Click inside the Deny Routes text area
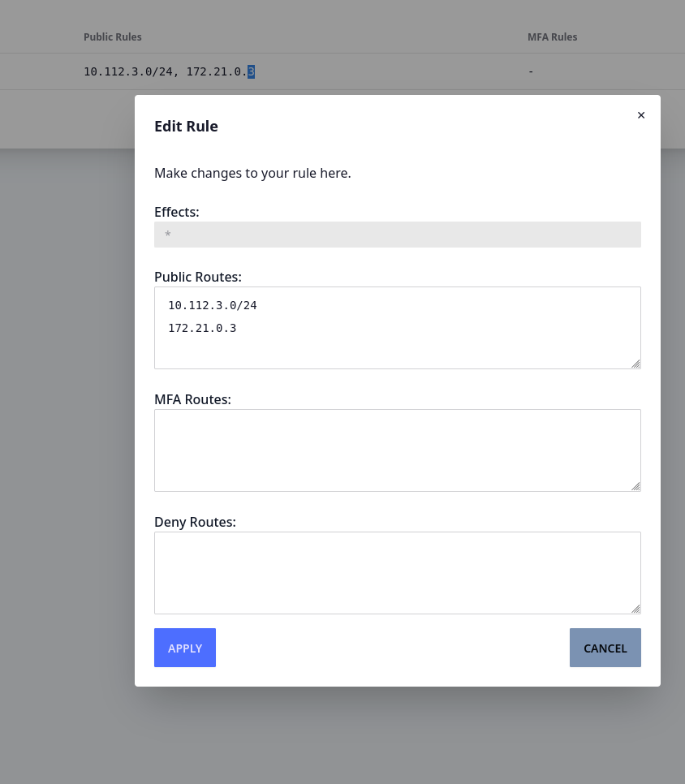685x784 pixels. click(397, 572)
